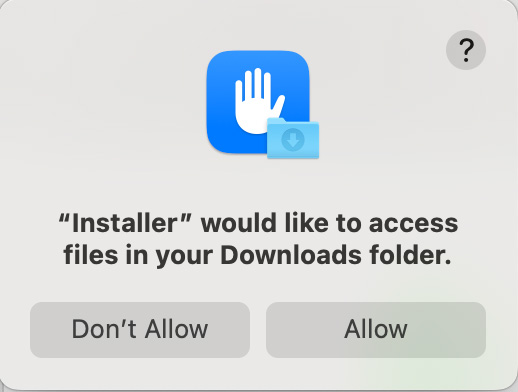Open help for this permission prompt
Image resolution: width=518 pixels, height=392 pixels.
tap(466, 50)
